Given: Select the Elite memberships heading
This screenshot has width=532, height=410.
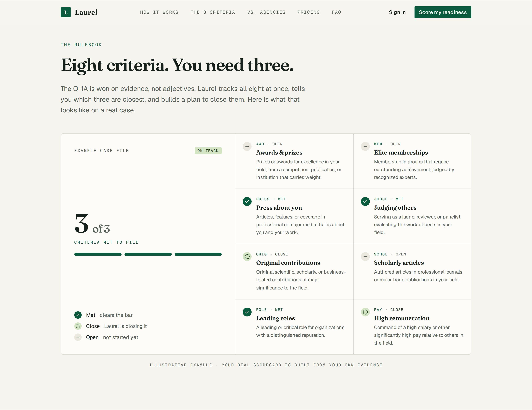Looking at the screenshot, I should click(401, 153).
